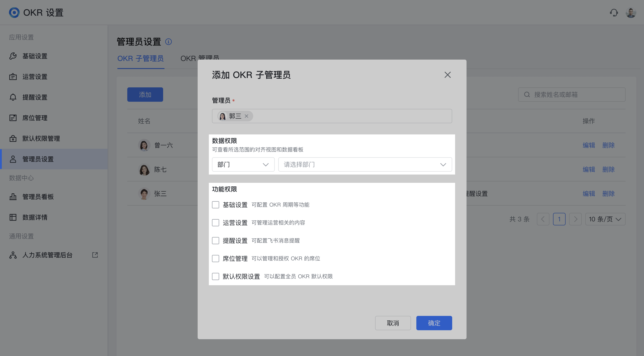Click the 提醒设置 bell icon in sidebar

tap(13, 97)
